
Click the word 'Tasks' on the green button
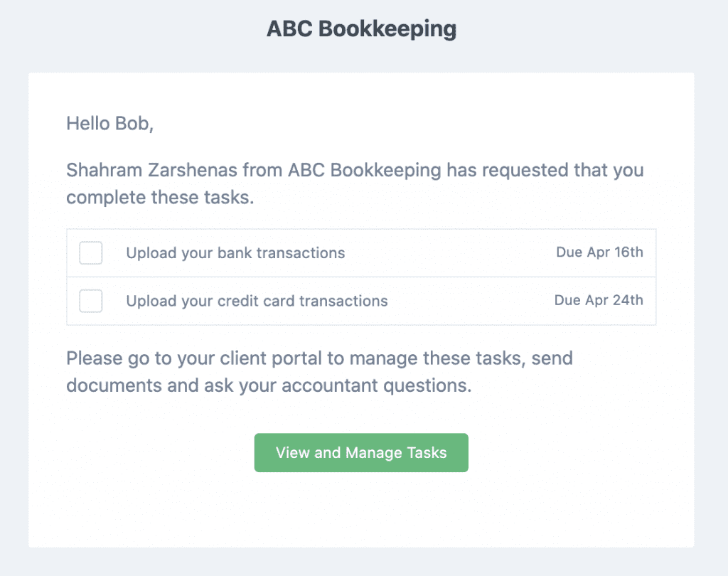427,453
